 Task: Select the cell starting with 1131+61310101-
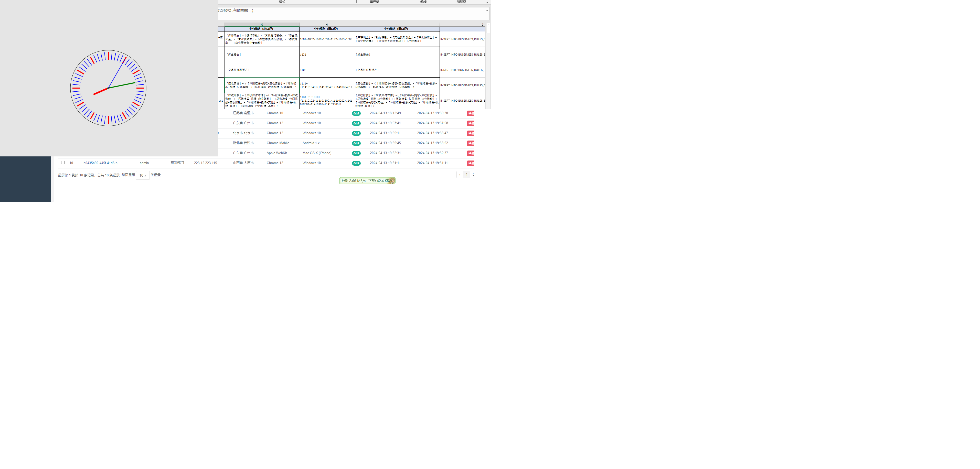[326, 101]
